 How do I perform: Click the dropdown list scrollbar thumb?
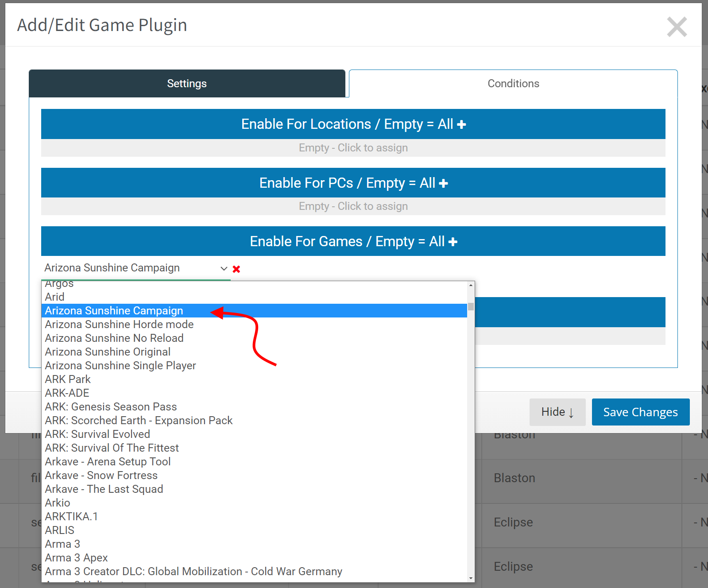[x=471, y=306]
